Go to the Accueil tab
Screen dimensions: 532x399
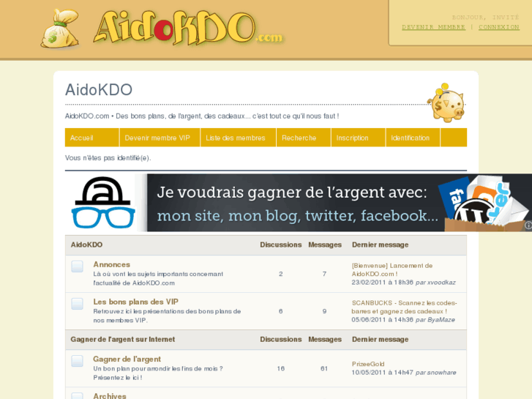tap(92, 138)
